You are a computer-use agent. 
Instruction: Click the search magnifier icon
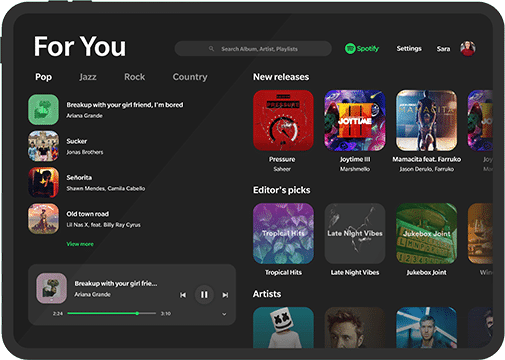coord(211,49)
